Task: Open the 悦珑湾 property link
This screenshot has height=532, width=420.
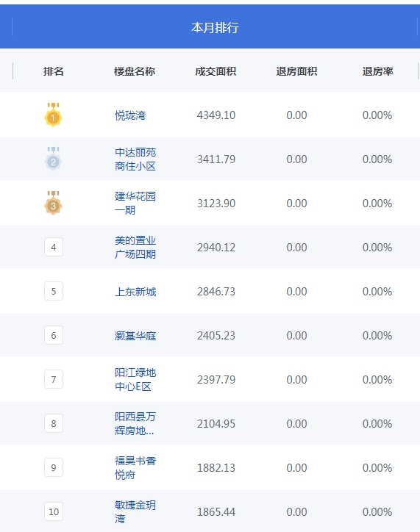Action: pos(130,115)
